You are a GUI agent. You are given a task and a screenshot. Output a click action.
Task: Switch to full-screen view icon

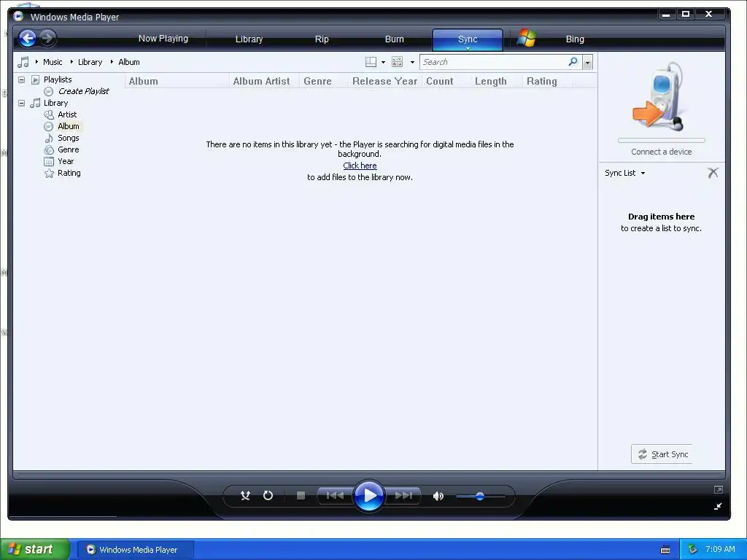tap(719, 489)
